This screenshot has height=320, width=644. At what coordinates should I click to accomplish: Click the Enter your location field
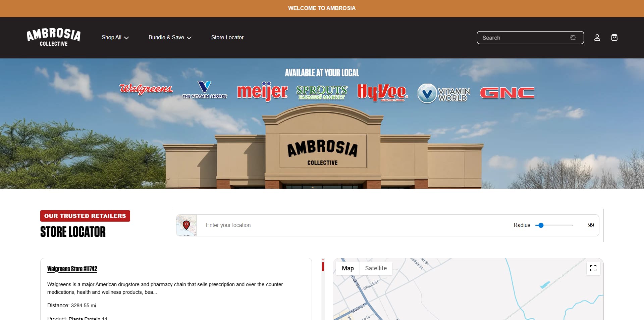click(352, 225)
